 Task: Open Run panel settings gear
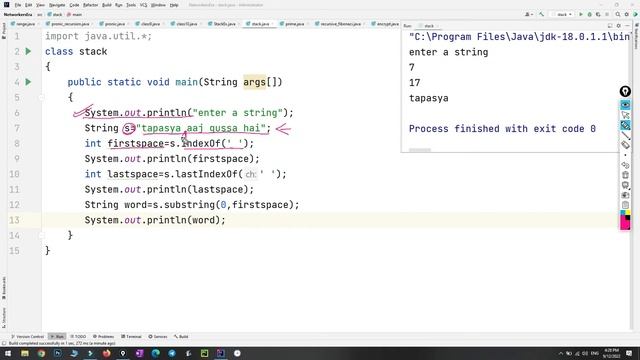619,26
